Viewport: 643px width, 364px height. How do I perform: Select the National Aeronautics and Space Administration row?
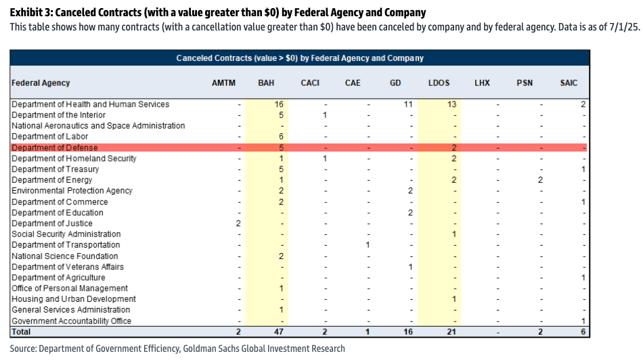pyautogui.click(x=98, y=126)
